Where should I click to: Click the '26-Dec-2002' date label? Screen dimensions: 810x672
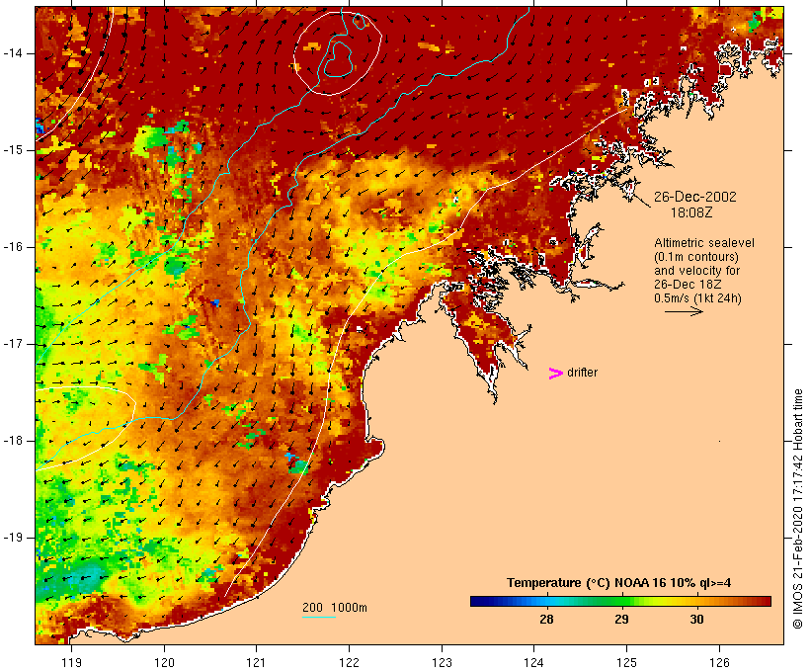[694, 197]
